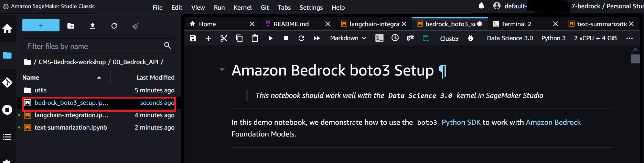644x163 pixels.
Task: Click the Filter files by name field
Action: coord(98,46)
